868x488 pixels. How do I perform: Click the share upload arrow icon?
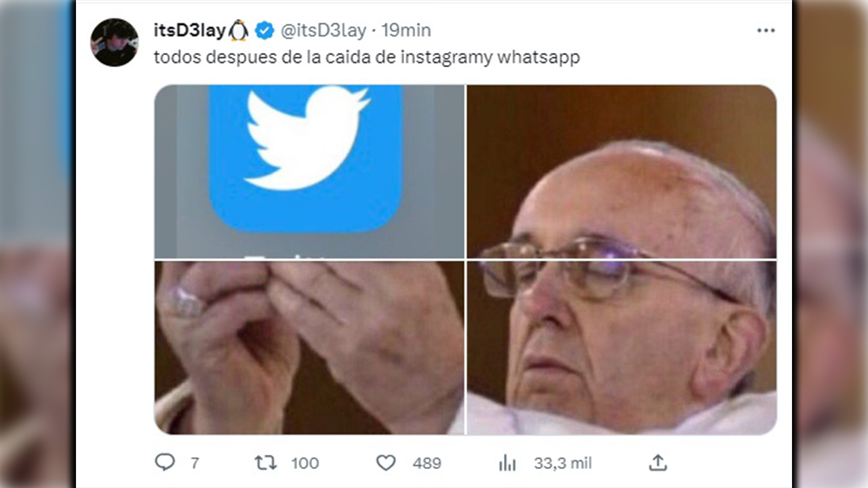[658, 463]
